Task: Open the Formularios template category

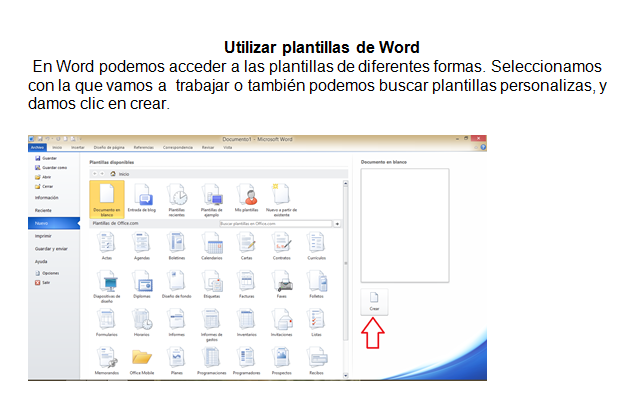Action: click(106, 322)
